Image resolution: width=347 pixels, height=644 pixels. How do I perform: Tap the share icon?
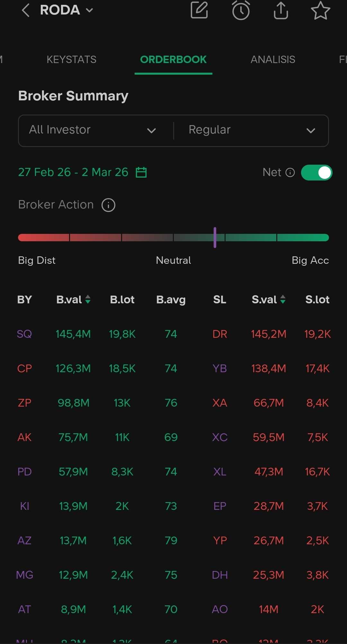(281, 11)
